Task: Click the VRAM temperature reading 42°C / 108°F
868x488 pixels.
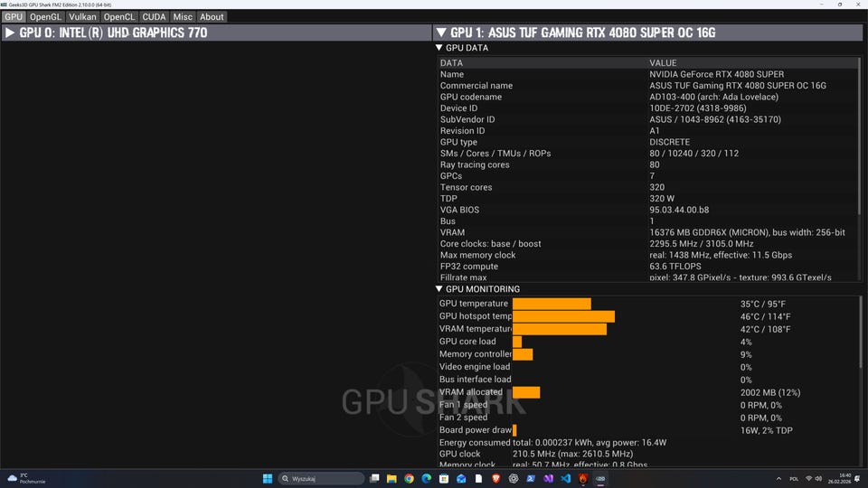Action: pos(765,329)
